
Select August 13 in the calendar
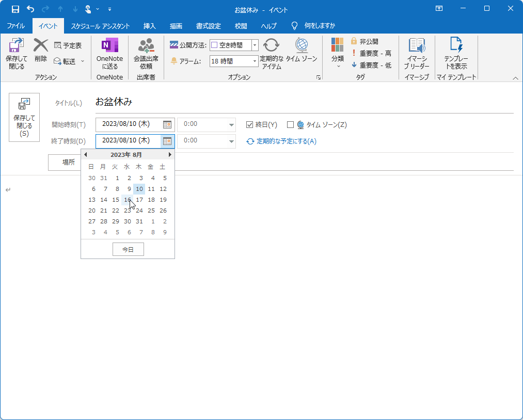click(x=92, y=200)
